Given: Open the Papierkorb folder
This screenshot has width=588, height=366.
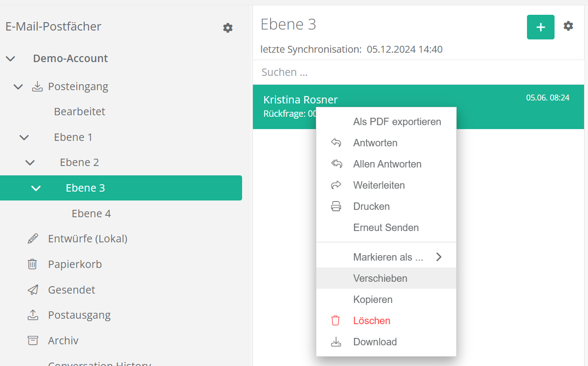Looking at the screenshot, I should [x=75, y=265].
